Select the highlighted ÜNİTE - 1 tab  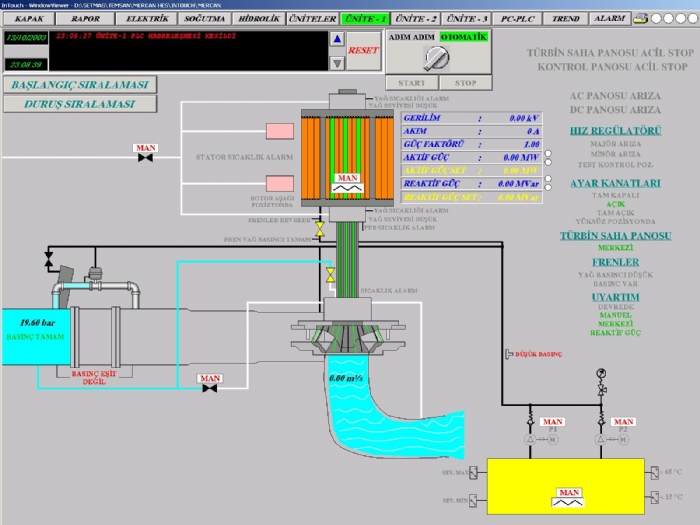pos(365,19)
